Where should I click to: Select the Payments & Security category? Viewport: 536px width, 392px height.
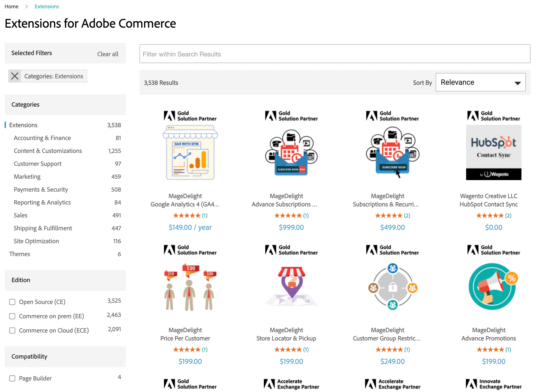point(41,189)
